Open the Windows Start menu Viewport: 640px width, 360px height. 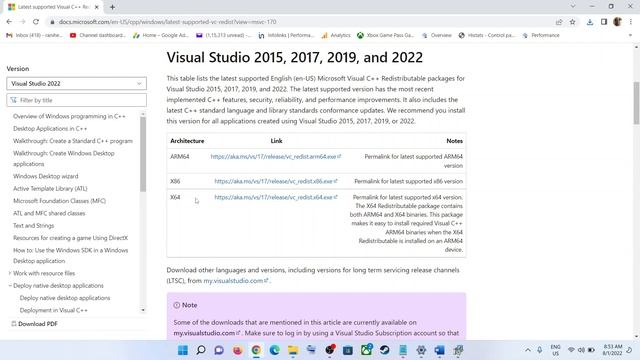tap(182, 350)
